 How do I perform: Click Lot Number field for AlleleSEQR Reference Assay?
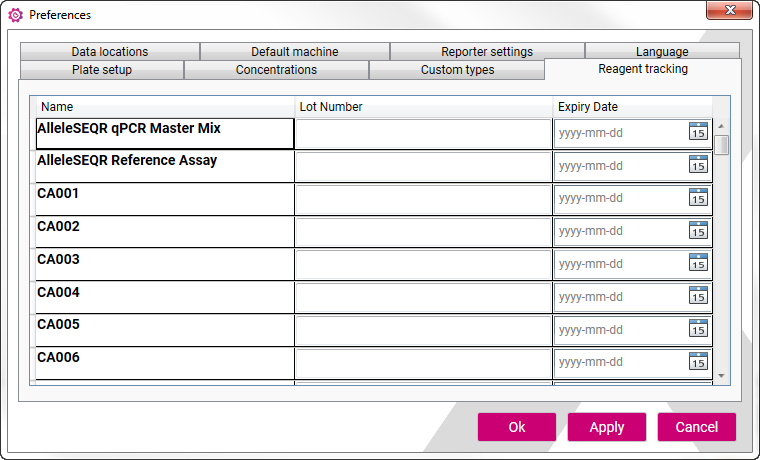(x=424, y=167)
